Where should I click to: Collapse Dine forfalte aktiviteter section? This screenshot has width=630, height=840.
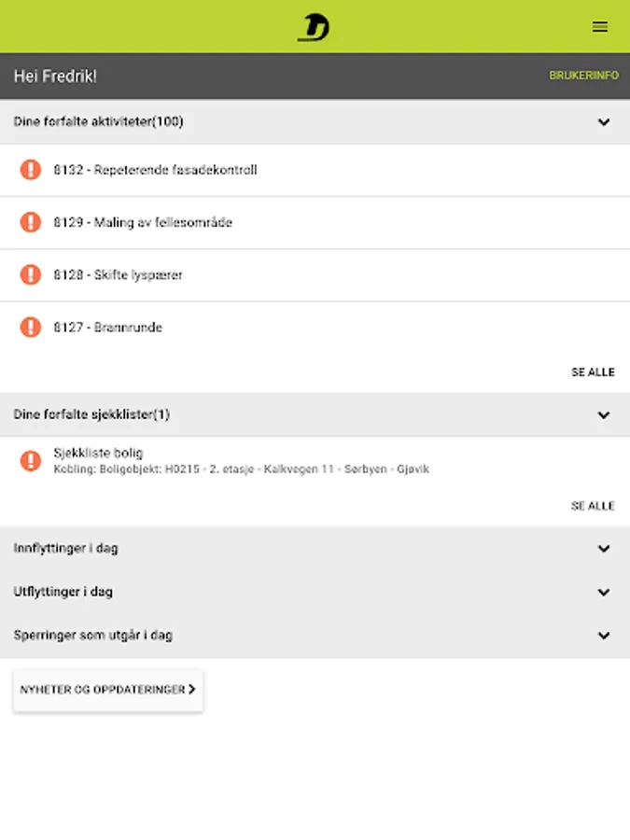[604, 122]
